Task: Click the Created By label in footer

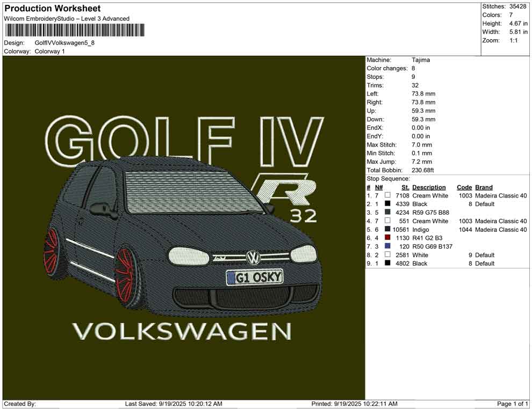Action: 20,404
